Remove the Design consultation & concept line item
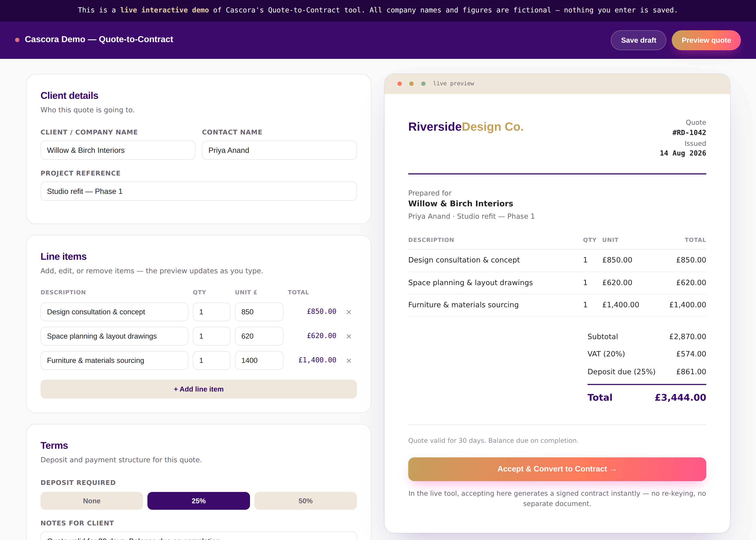Image resolution: width=756 pixels, height=540 pixels. coord(349,312)
